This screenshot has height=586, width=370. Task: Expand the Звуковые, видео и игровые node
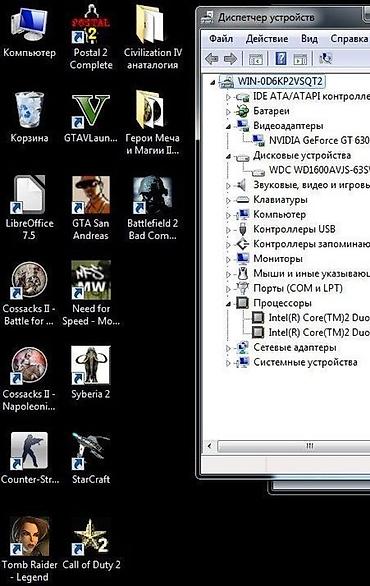tap(228, 185)
